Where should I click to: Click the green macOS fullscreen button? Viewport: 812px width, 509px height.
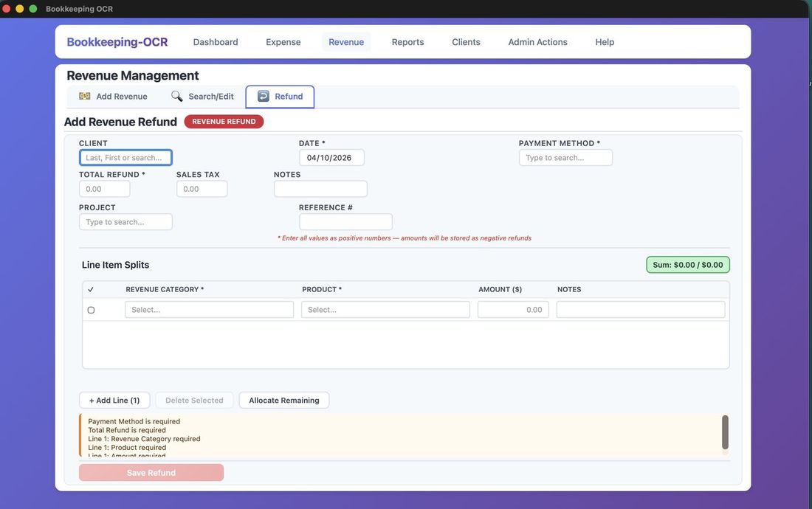pyautogui.click(x=32, y=9)
